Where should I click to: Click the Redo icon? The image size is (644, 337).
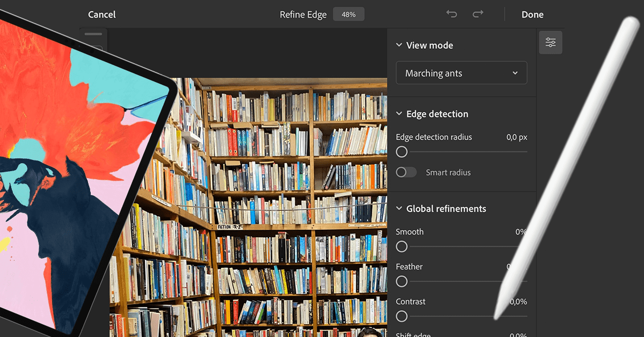[478, 14]
